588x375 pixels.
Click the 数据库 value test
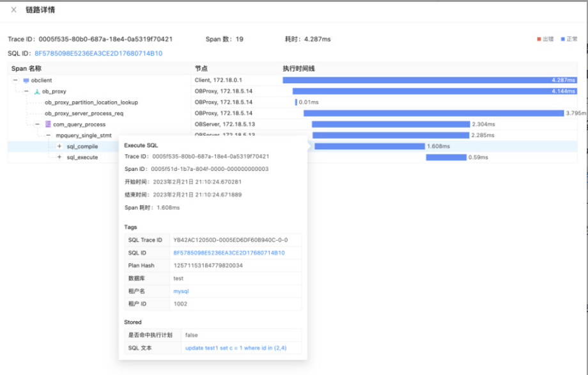coord(178,278)
